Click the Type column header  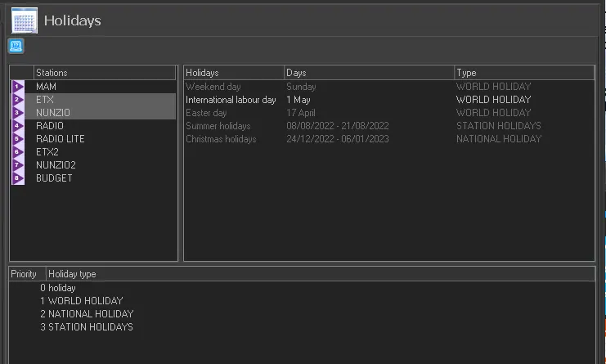click(523, 73)
